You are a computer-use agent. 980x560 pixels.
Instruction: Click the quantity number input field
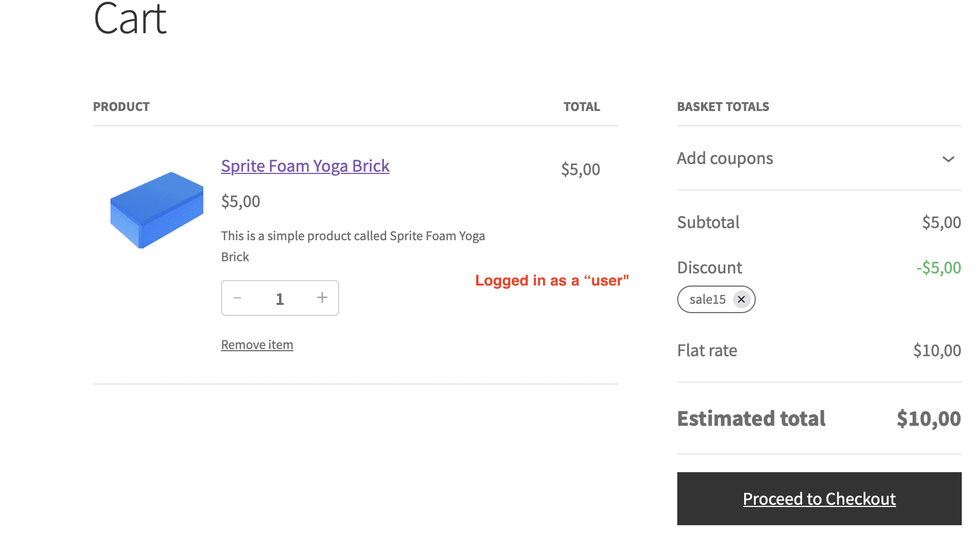click(280, 299)
